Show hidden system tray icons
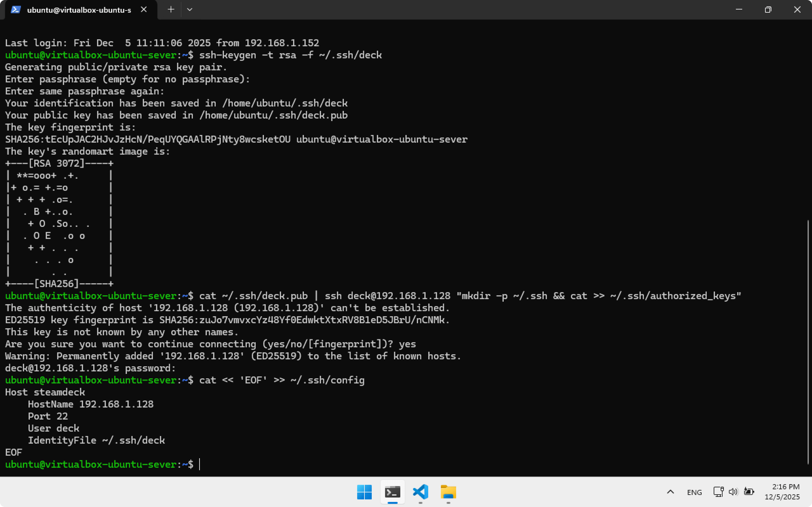Image resolution: width=812 pixels, height=507 pixels. pyautogui.click(x=671, y=492)
